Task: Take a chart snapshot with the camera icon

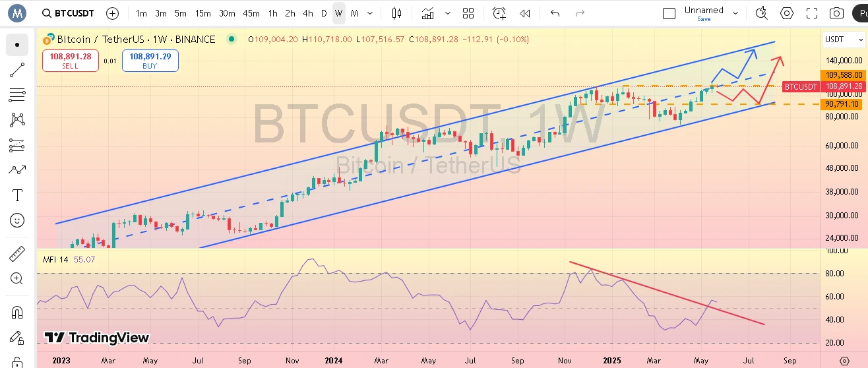Action: [836, 13]
